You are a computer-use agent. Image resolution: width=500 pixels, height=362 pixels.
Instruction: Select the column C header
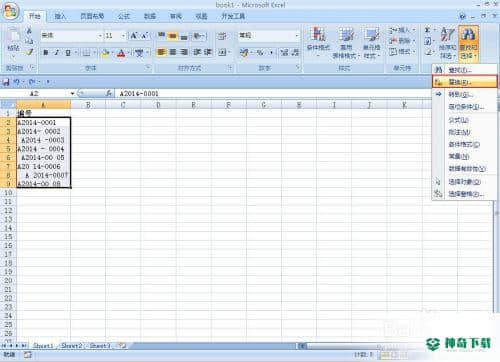click(x=123, y=105)
